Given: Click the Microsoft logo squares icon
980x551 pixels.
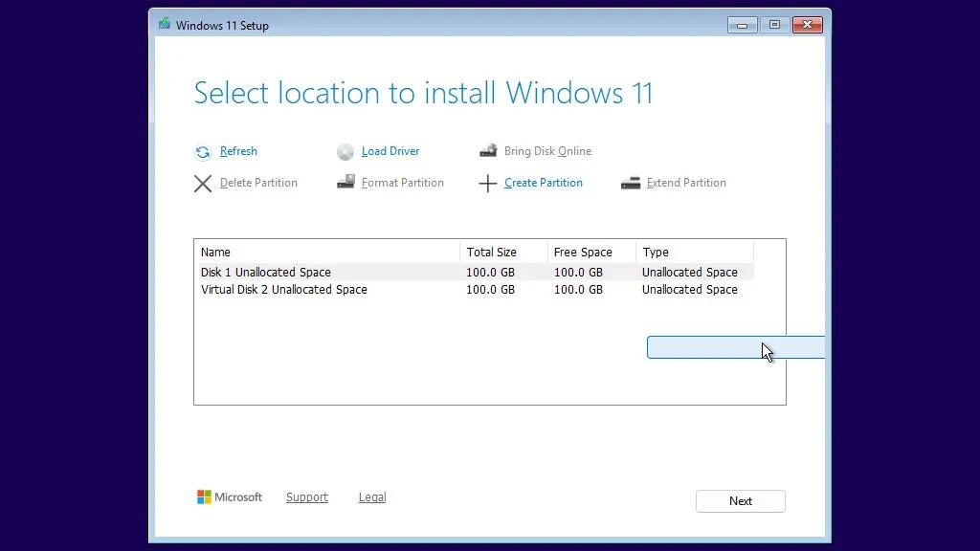Looking at the screenshot, I should click(x=205, y=496).
